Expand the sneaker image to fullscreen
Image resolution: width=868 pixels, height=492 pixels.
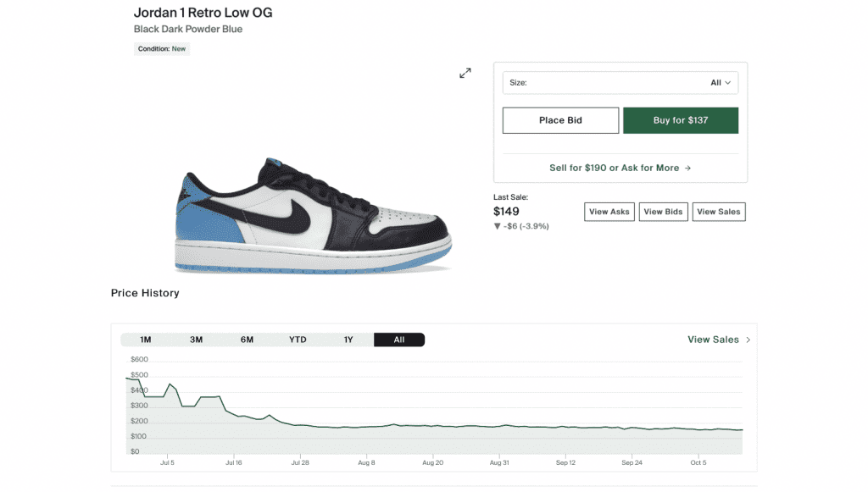[465, 73]
